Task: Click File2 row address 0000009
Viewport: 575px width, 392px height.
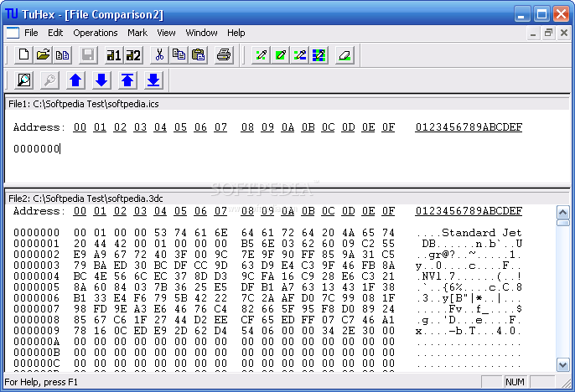Action: coord(36,331)
